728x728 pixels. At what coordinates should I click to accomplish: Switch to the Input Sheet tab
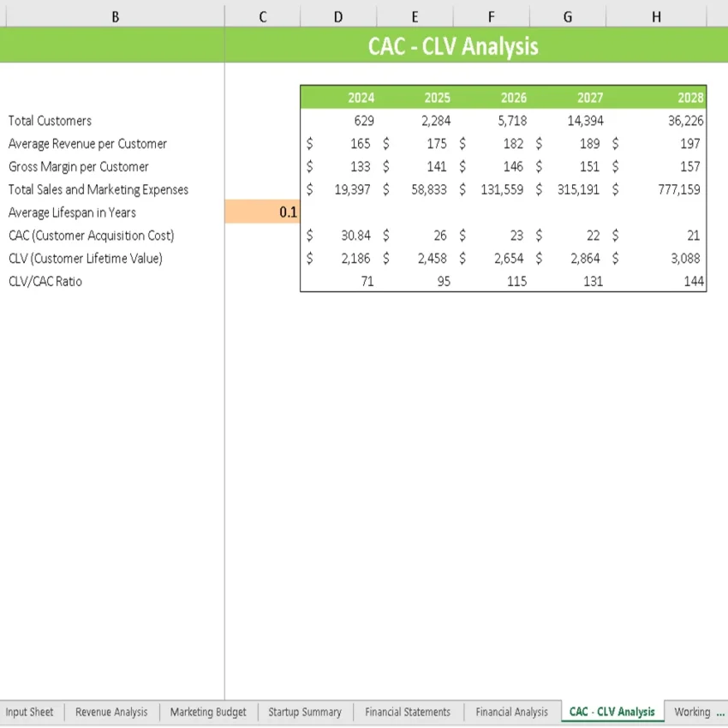pyautogui.click(x=30, y=712)
